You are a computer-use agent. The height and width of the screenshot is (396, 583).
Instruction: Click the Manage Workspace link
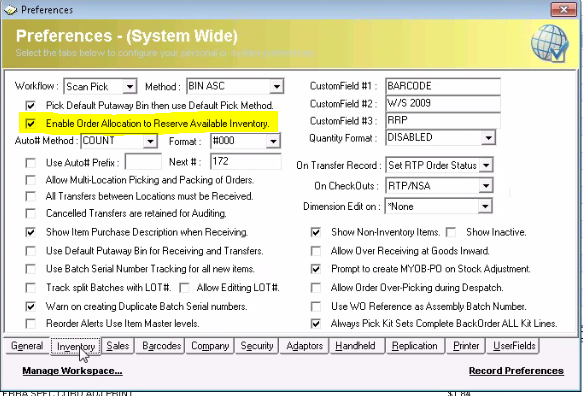point(72,371)
